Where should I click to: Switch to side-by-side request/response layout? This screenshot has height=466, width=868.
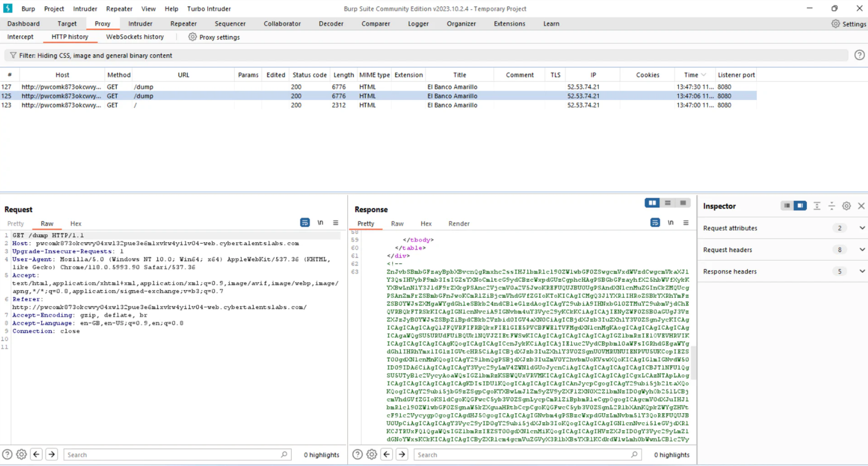pyautogui.click(x=652, y=203)
